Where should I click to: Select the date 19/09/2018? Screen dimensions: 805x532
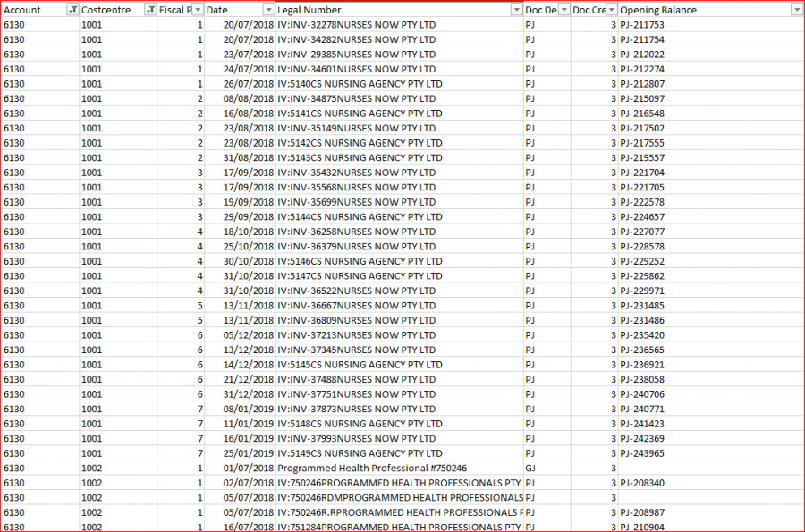pos(240,202)
